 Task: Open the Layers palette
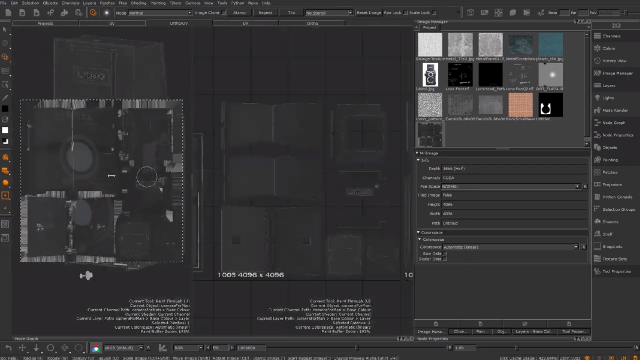[x=614, y=85]
